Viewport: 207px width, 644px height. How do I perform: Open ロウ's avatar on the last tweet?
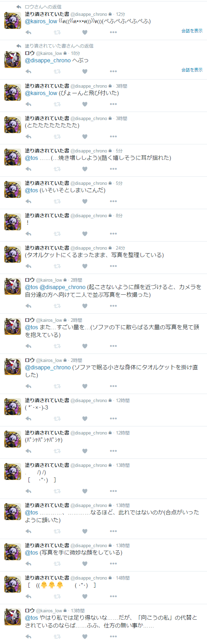[13, 617]
